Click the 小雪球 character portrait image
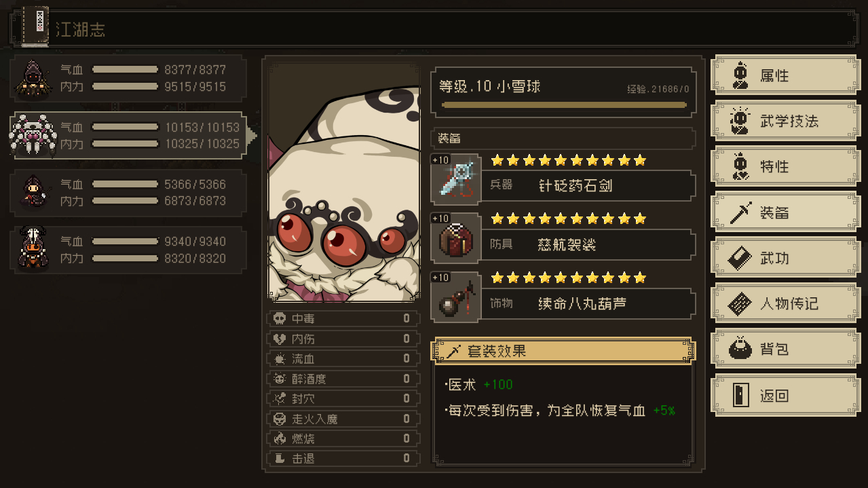The height and width of the screenshot is (488, 868). 344,183
